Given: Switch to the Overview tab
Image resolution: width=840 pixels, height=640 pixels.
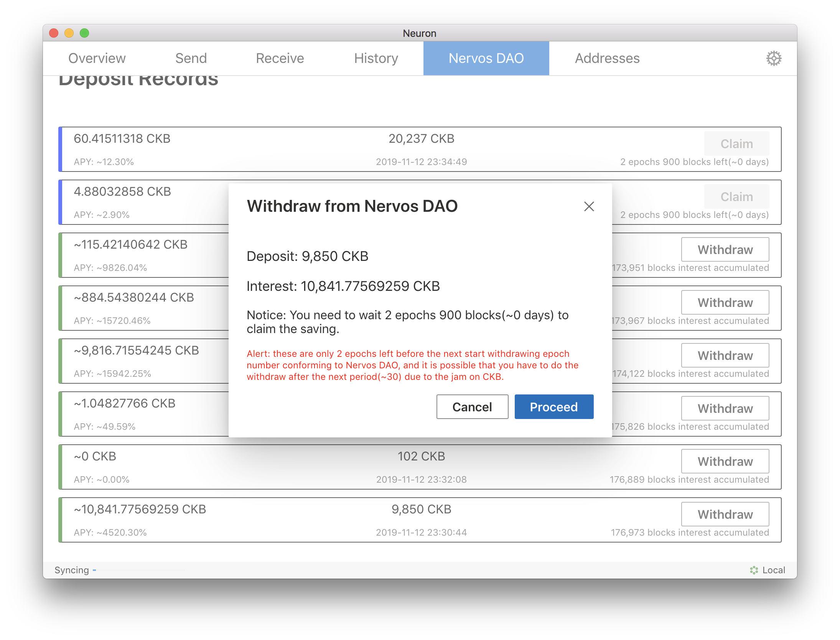Looking at the screenshot, I should pyautogui.click(x=97, y=58).
